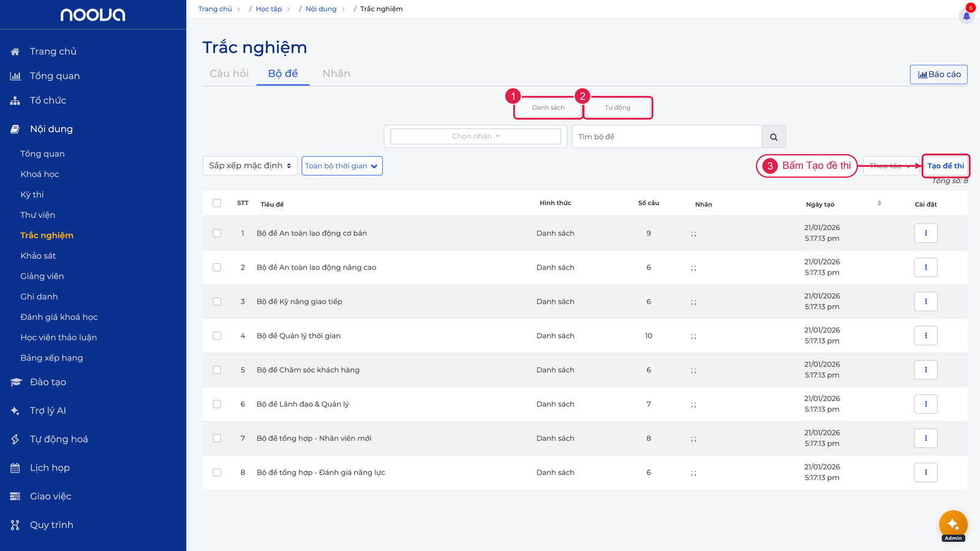
Task: Select checkbox for Bộ đề tổng hợp - Nhân viên mới
Action: click(217, 438)
